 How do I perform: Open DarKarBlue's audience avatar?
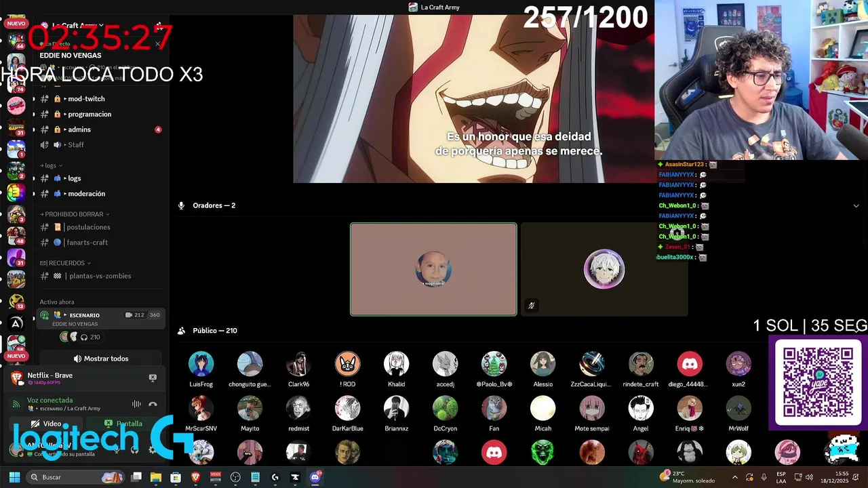pyautogui.click(x=347, y=409)
